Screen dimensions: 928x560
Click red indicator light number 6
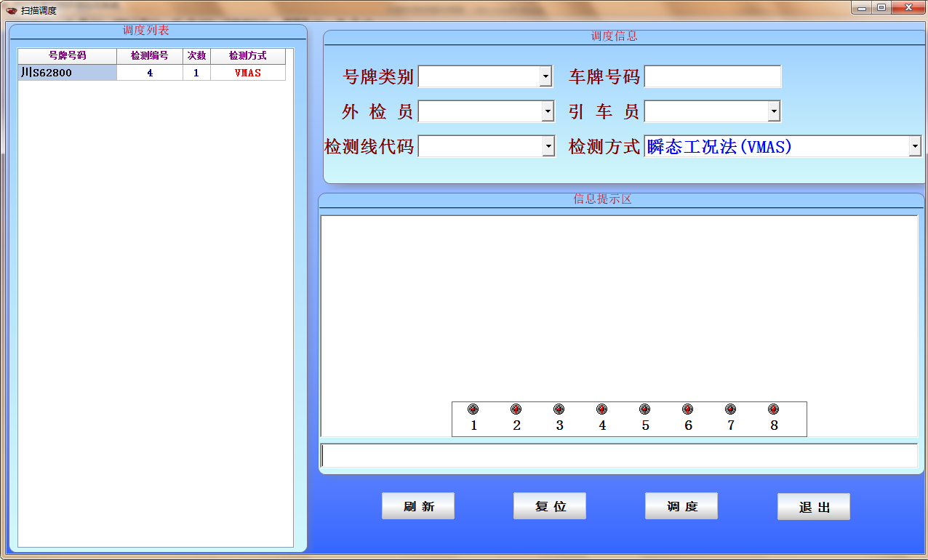688,409
